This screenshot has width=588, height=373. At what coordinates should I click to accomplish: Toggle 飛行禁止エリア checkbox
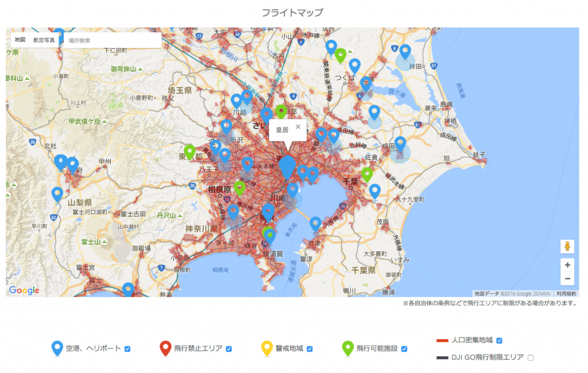(229, 349)
